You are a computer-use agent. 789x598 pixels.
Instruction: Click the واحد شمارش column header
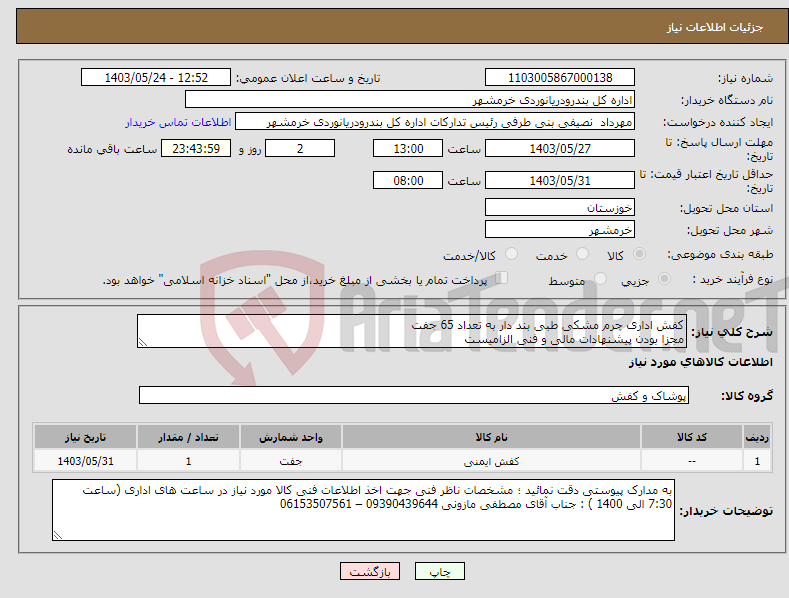pyautogui.click(x=291, y=437)
